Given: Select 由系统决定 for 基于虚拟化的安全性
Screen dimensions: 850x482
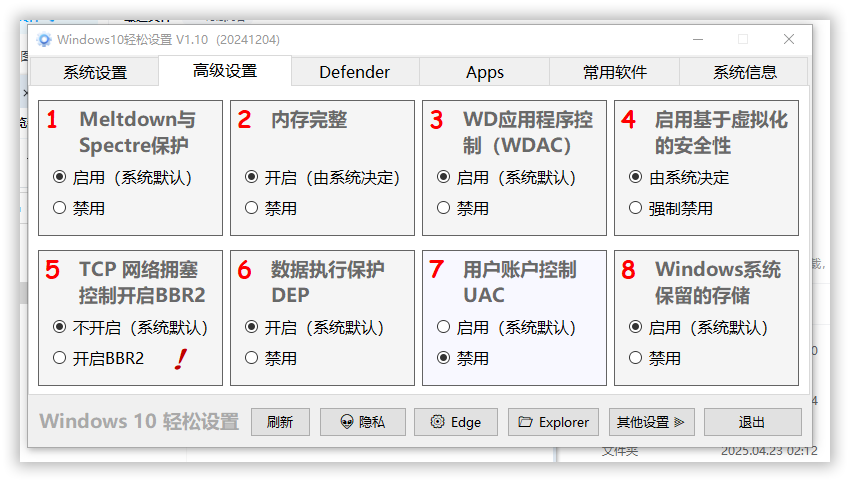Looking at the screenshot, I should (679, 177).
